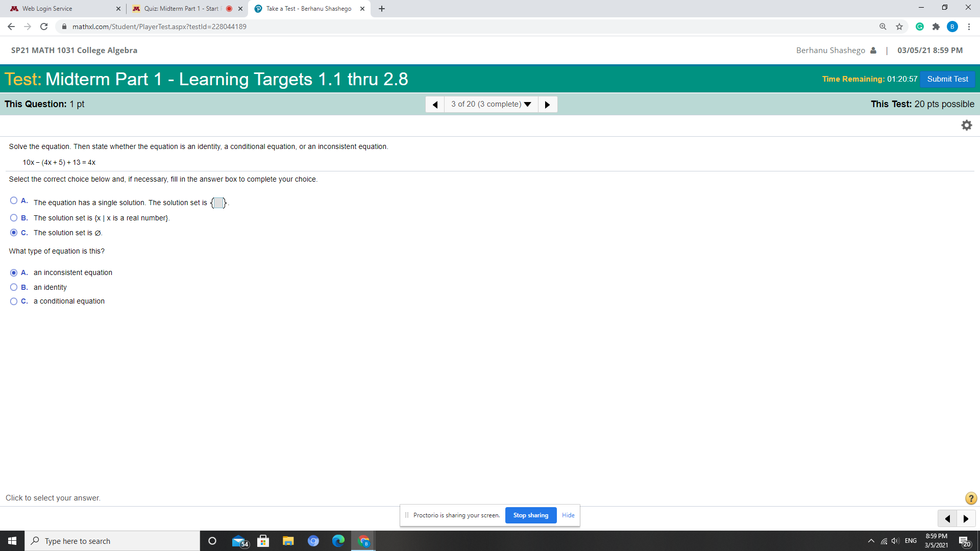Choose 'an identity' equation type
This screenshot has height=551, width=980.
point(14,287)
